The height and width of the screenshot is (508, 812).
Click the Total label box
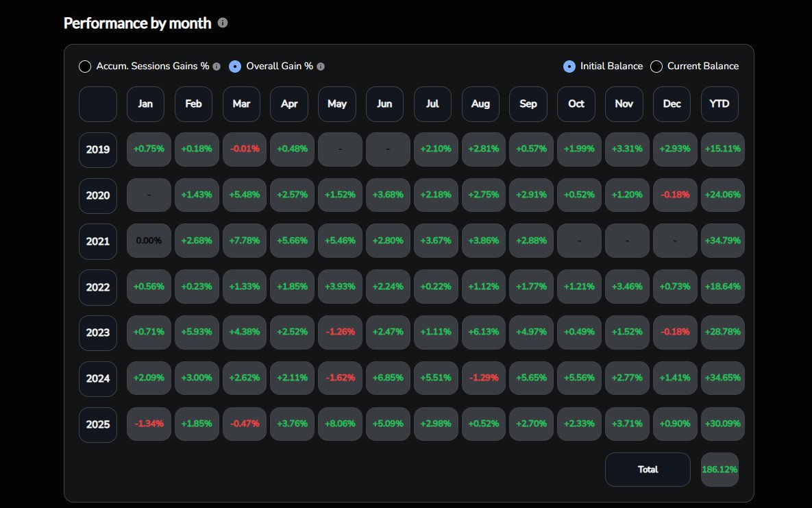coord(648,470)
